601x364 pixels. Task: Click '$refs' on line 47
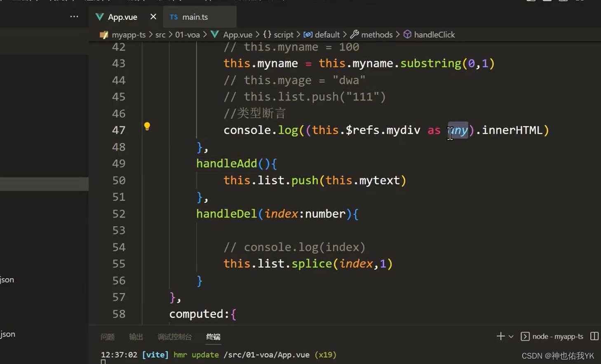tap(362, 130)
